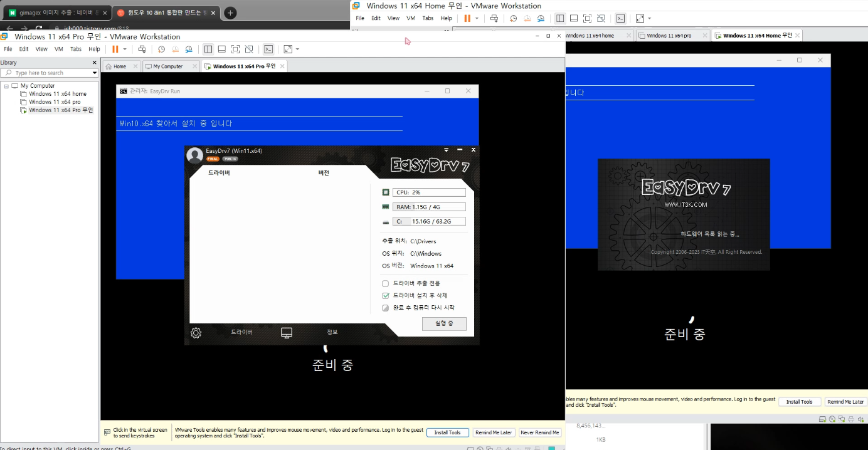Enter full screen mode in Pro 무인 VMware window

pyautogui.click(x=236, y=49)
